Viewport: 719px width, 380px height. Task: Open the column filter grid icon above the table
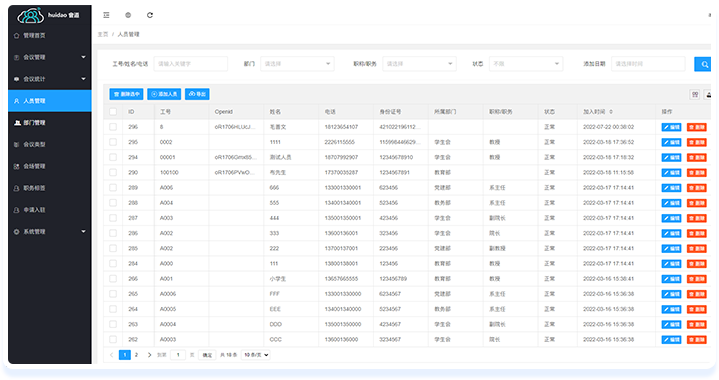pyautogui.click(x=695, y=94)
